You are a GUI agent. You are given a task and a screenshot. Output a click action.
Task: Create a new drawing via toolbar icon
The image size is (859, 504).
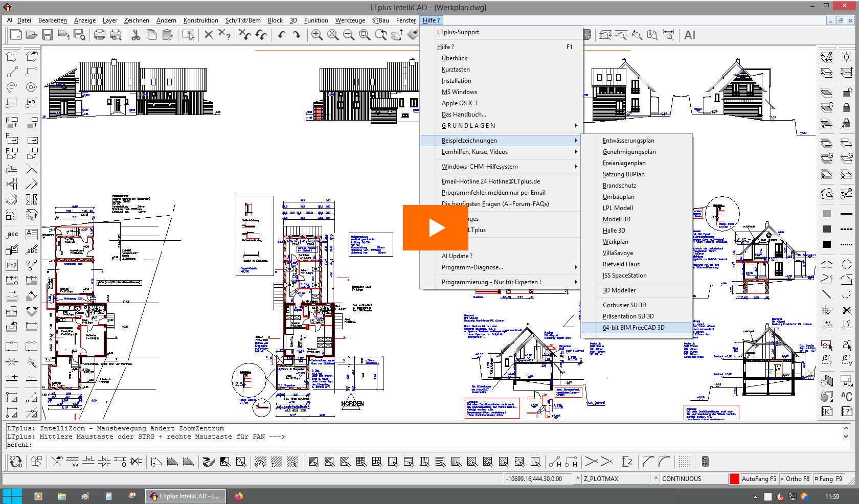pos(16,35)
